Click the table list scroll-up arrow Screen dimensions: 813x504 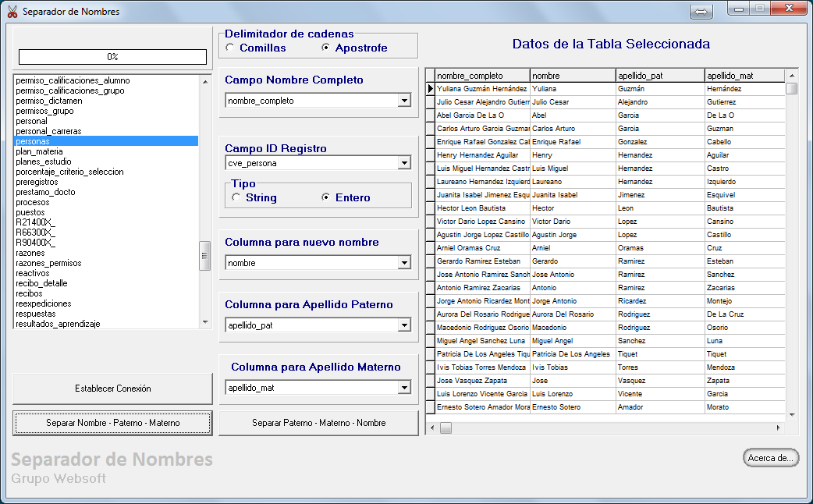[204, 81]
